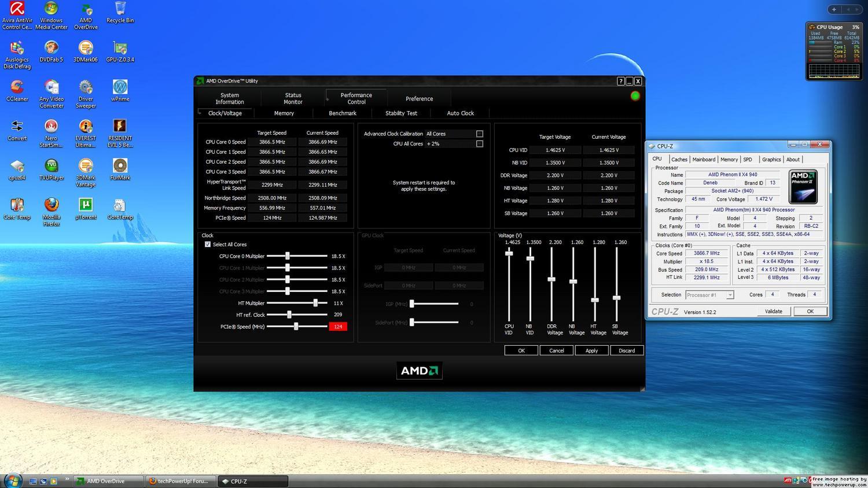The width and height of the screenshot is (868, 488).
Task: Switch to Caches tab in CPU-Z
Action: [x=679, y=160]
